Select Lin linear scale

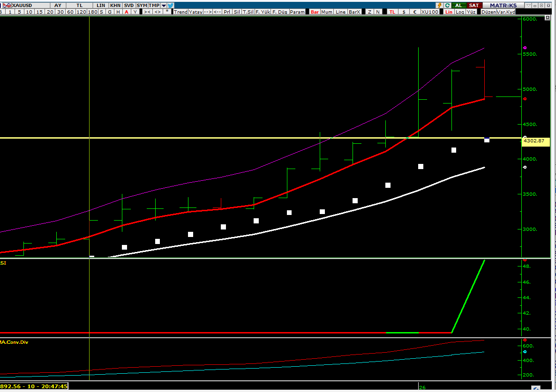[449, 12]
